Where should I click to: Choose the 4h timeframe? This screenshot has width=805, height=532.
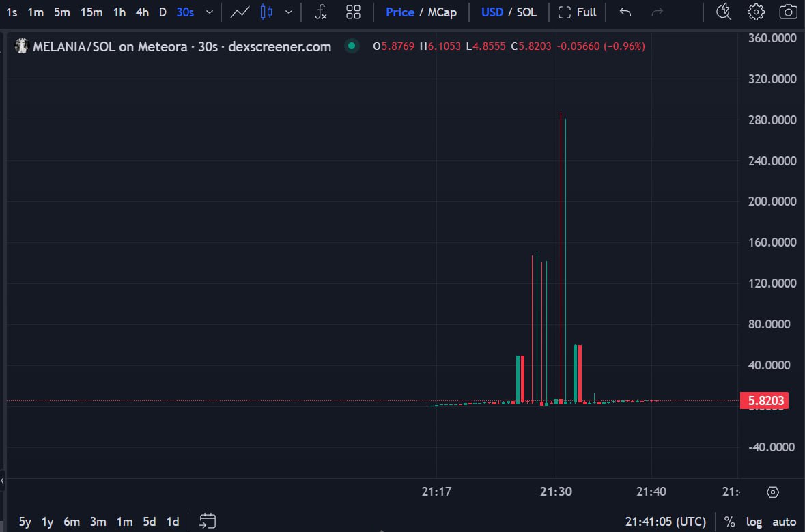tap(142, 12)
